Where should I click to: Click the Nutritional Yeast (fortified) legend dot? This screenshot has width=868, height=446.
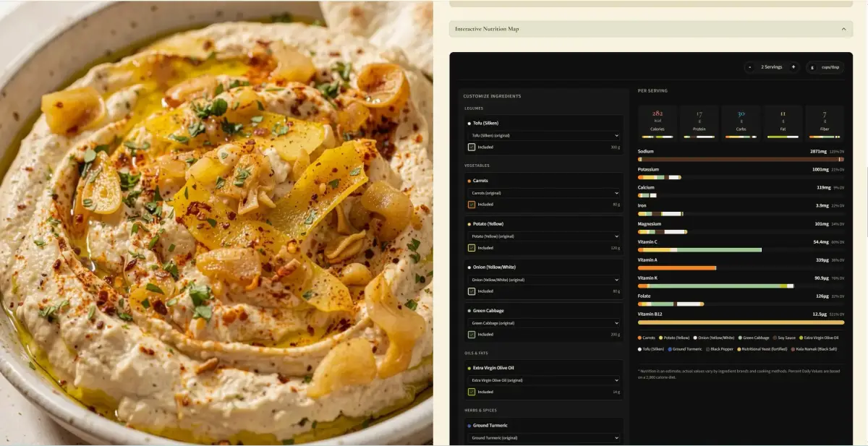(739, 348)
